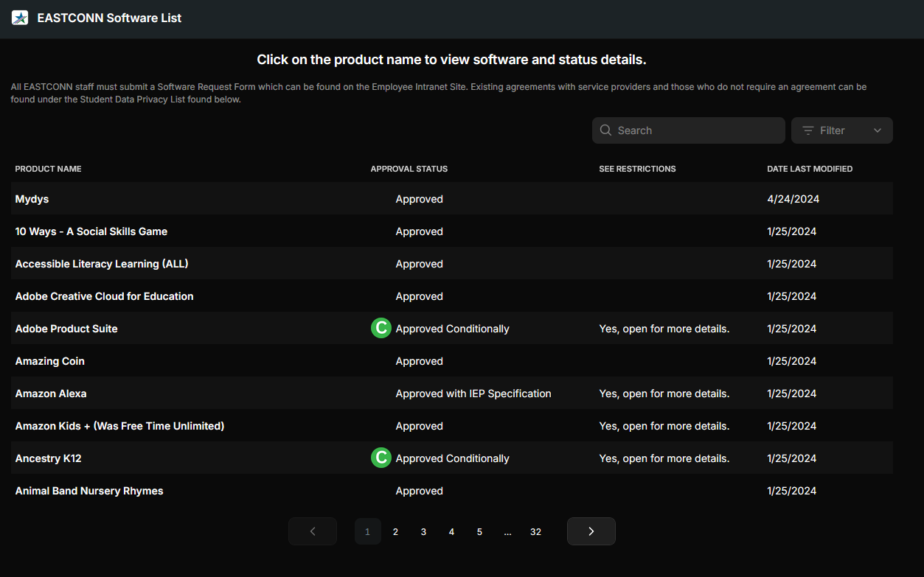This screenshot has height=577, width=924.
Task: Open Adobe Creative Cloud for Education entry
Action: tap(104, 296)
